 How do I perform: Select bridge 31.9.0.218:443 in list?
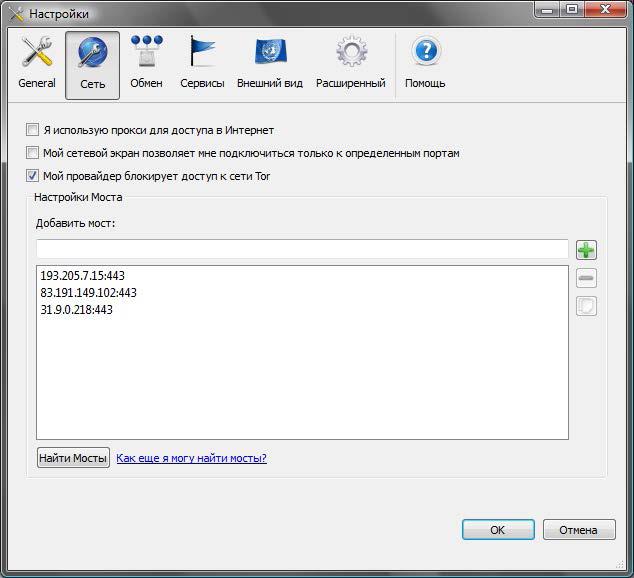[76, 310]
